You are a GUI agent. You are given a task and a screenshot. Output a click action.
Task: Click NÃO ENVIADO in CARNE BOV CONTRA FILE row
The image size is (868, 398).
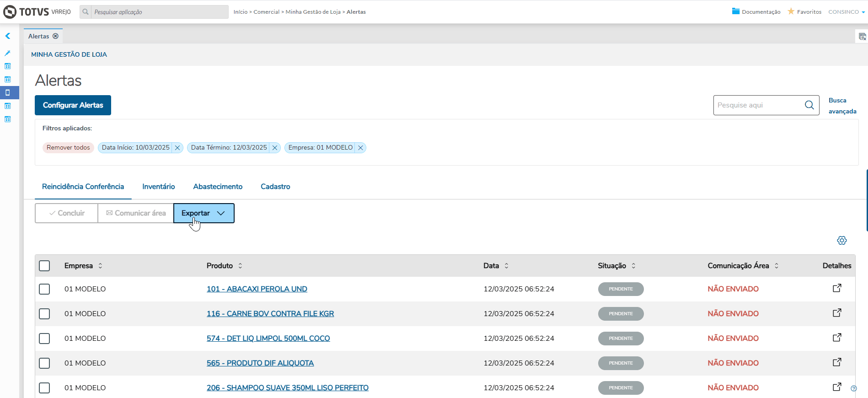[x=733, y=314]
